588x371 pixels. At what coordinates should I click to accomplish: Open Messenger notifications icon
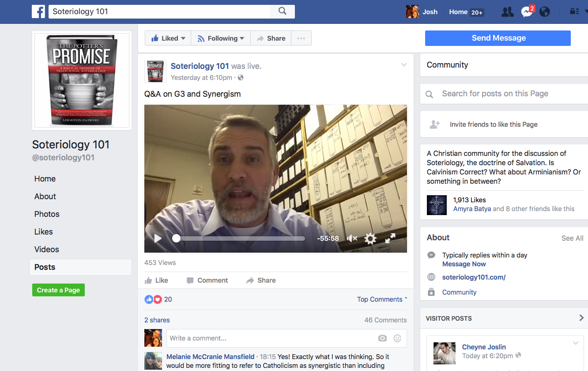[526, 12]
